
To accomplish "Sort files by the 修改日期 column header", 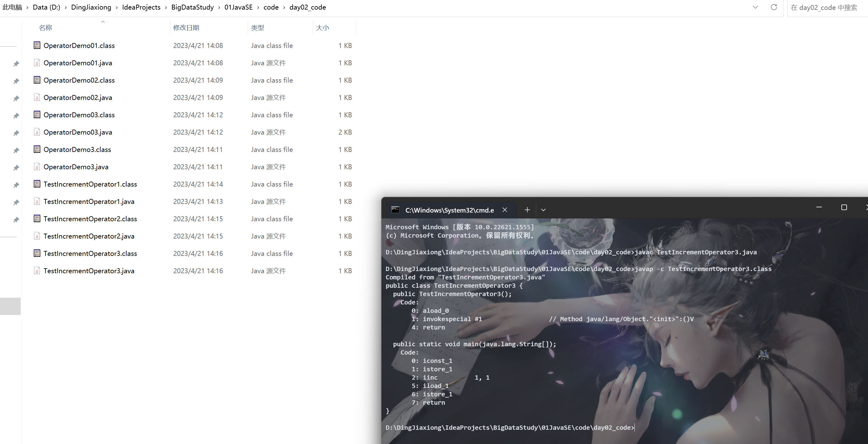I will point(186,28).
